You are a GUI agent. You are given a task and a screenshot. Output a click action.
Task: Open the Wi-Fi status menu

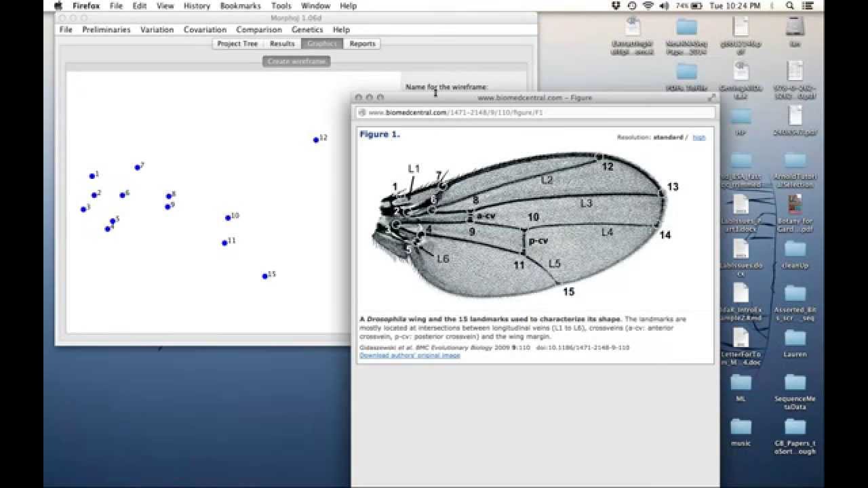648,5
